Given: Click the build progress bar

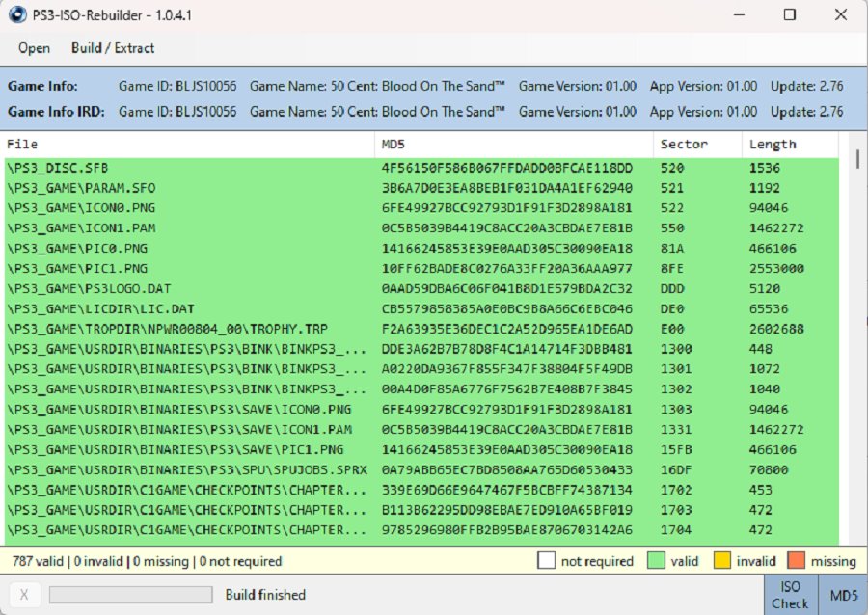Looking at the screenshot, I should pos(131,595).
